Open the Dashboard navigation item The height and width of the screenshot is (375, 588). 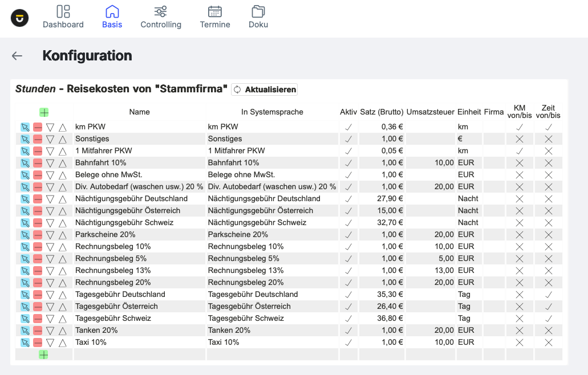(x=63, y=17)
